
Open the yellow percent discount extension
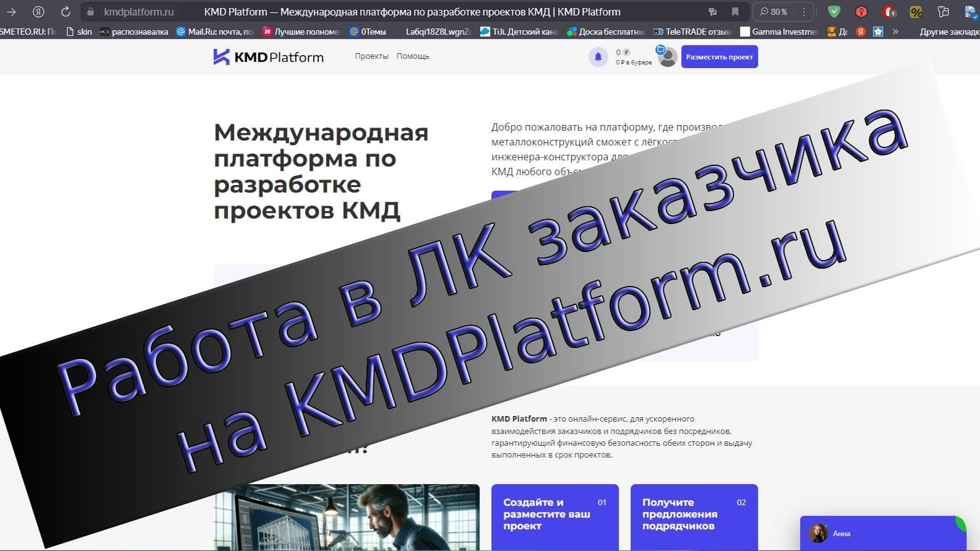[916, 12]
